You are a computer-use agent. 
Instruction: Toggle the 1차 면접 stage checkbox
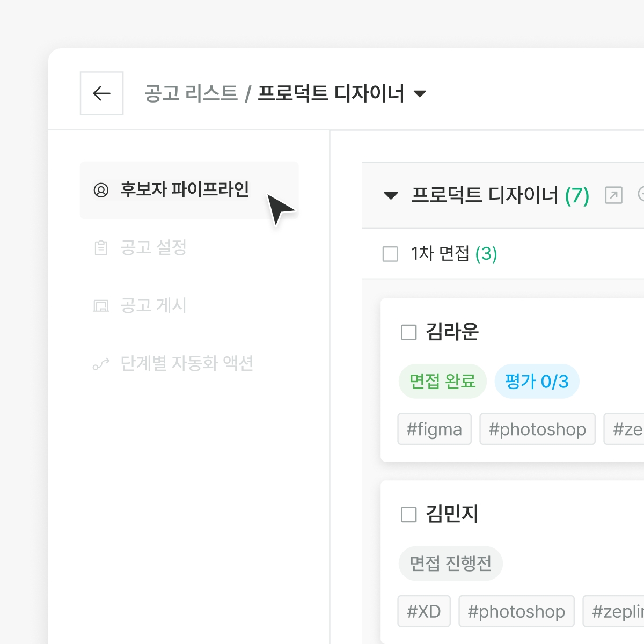pyautogui.click(x=390, y=254)
